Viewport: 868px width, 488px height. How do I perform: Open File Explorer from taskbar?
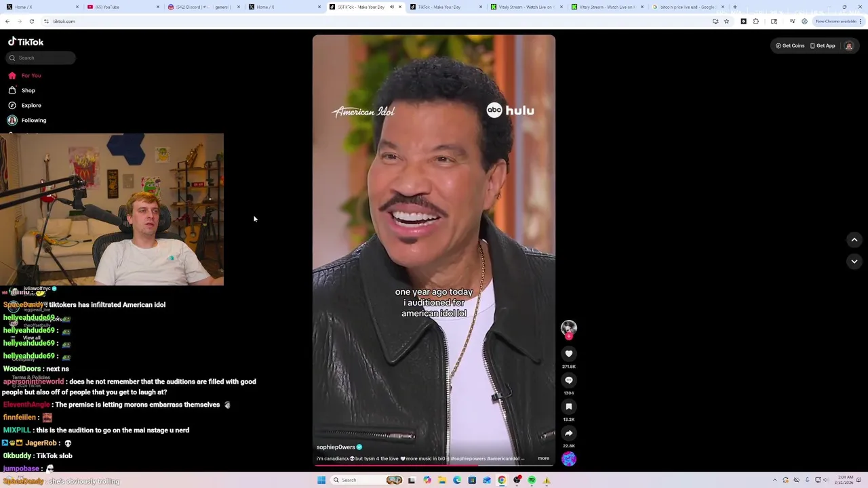441,480
